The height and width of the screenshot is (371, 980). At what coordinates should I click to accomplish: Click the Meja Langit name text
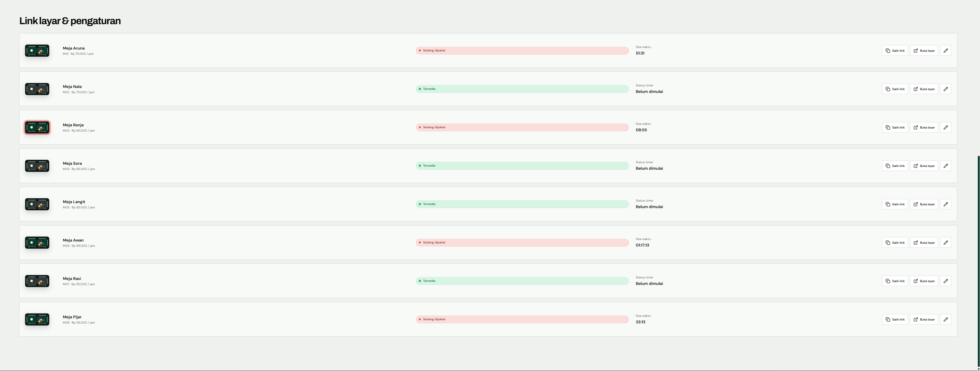[74, 202]
